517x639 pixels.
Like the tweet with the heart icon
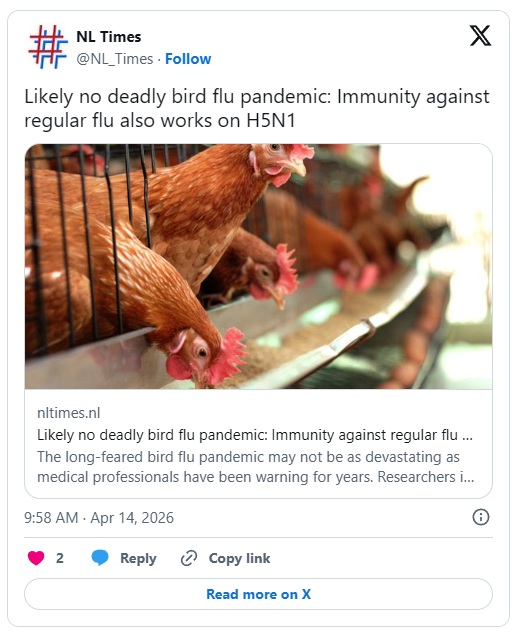coord(36,558)
